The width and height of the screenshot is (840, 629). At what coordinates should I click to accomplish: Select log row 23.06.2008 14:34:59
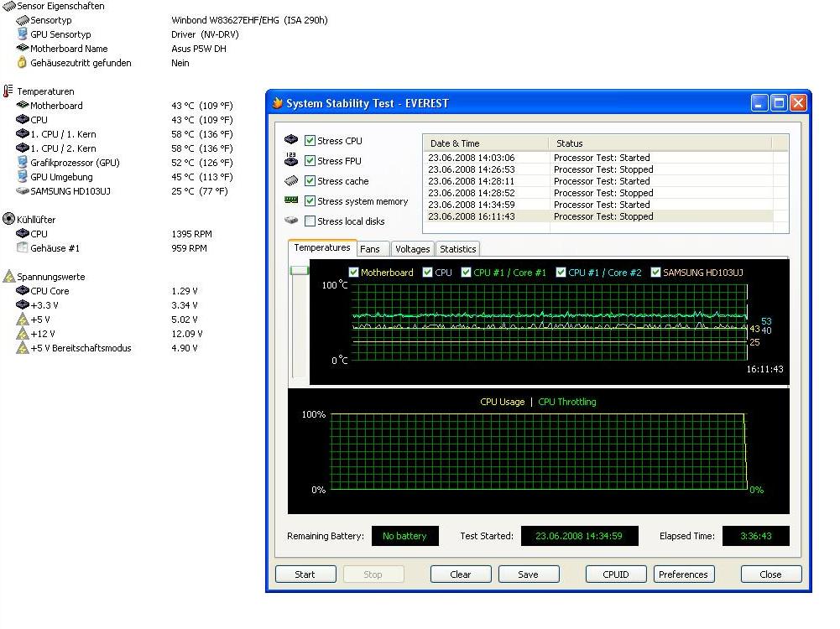coord(598,205)
